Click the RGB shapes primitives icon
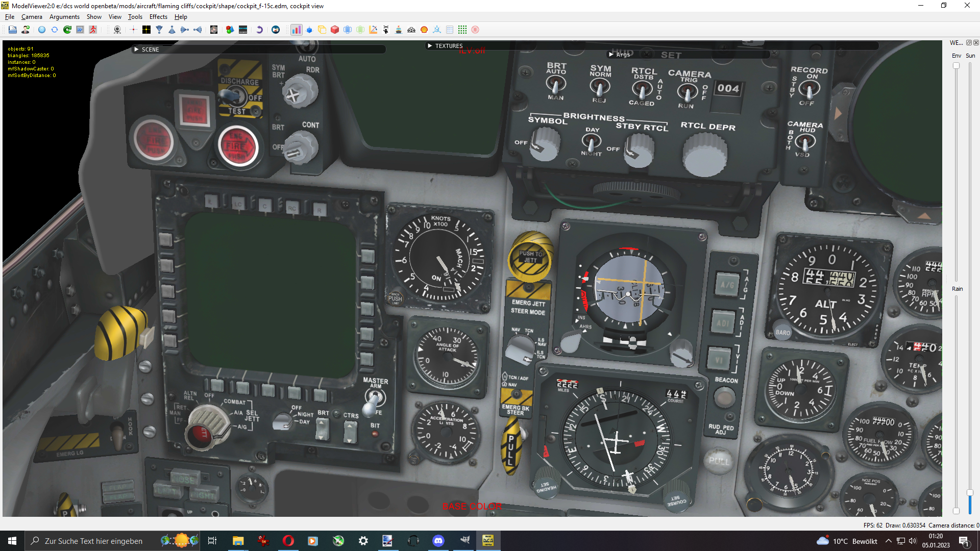The width and height of the screenshot is (980, 551). 230,30
